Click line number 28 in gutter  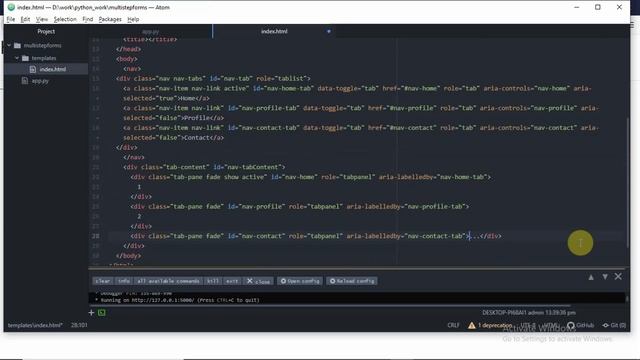pyautogui.click(x=96, y=236)
